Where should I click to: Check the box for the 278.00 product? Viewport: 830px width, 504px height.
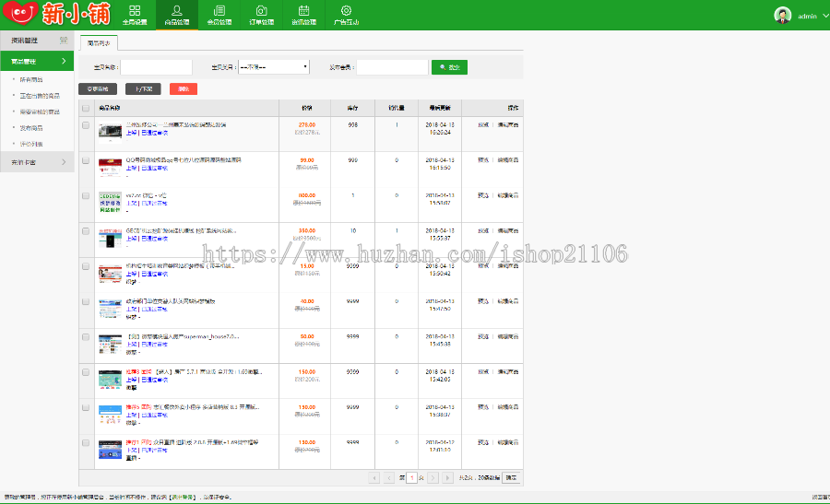(x=86, y=125)
